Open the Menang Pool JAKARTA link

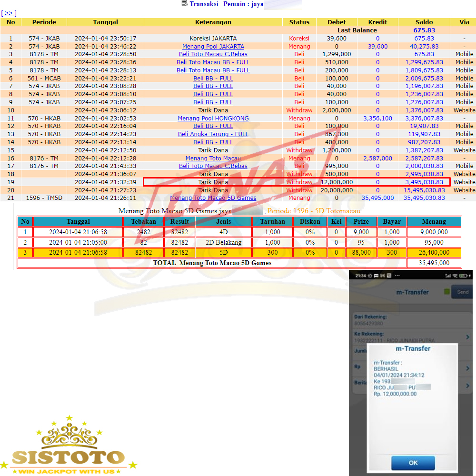[x=213, y=47]
